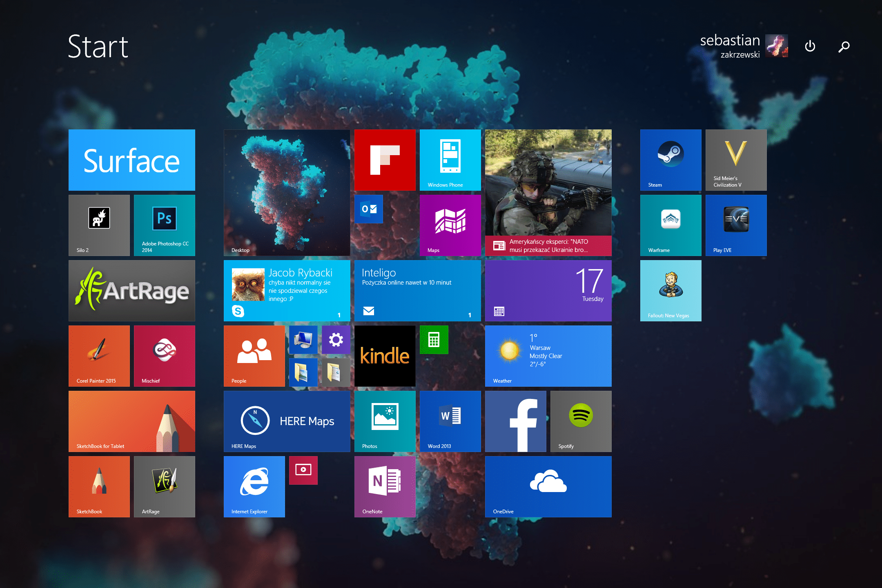
Task: Open the Windows Phone tile
Action: (x=450, y=160)
